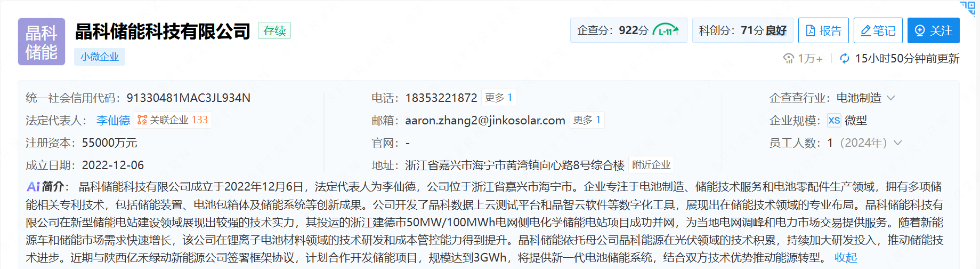Open legal representative 李仙德 link
Image resolution: width=980 pixels, height=269 pixels.
[113, 121]
